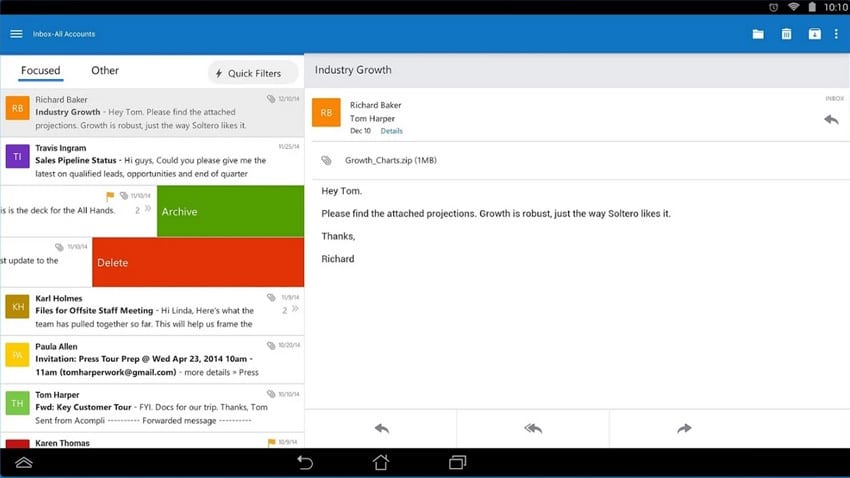Click the Industry Growth subject header
This screenshot has height=478, width=850.
coord(353,70)
